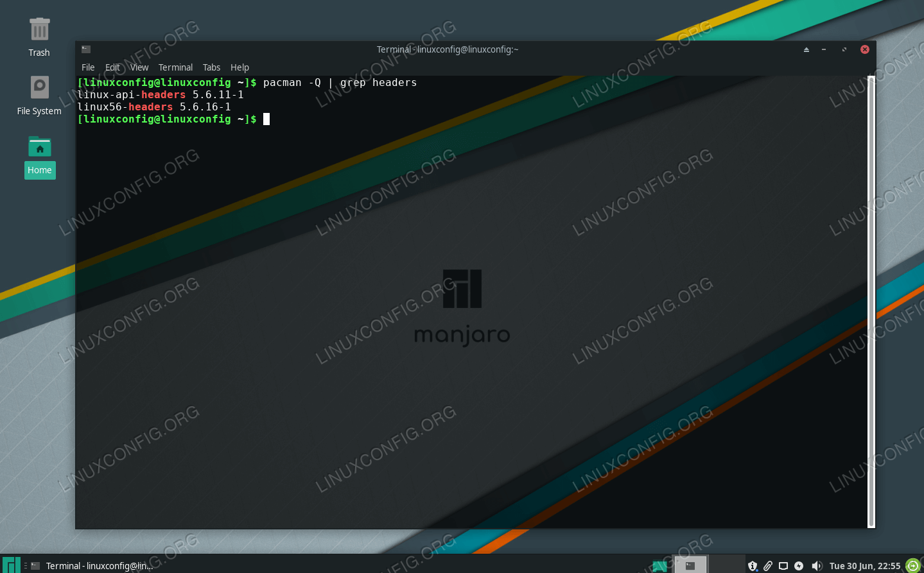Select the Home folder desktop icon
The height and width of the screenshot is (573, 924).
pos(40,157)
